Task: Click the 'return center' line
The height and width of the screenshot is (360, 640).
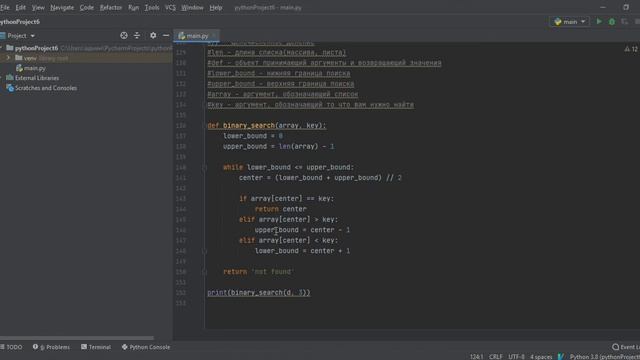Action: 280,209
